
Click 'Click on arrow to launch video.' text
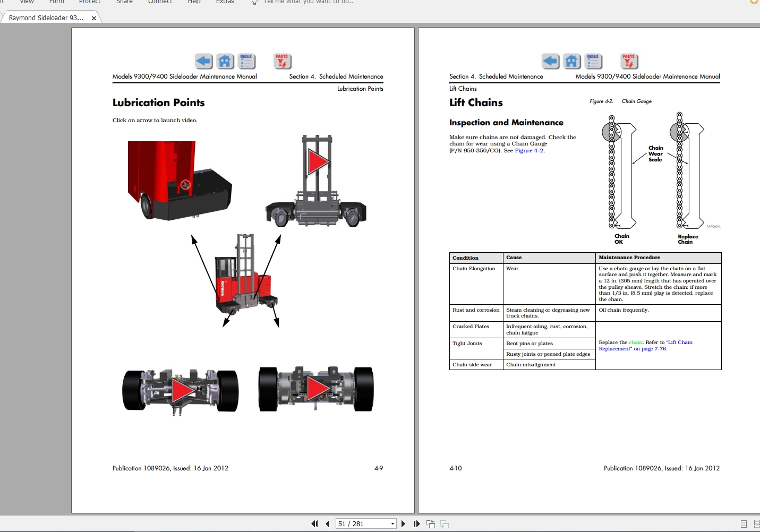(x=155, y=121)
